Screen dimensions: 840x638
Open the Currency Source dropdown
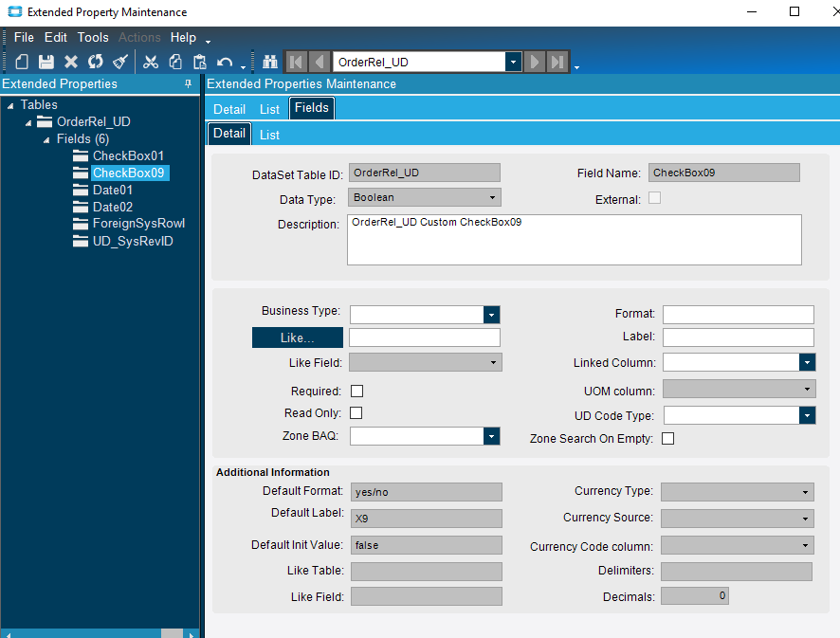tap(805, 519)
